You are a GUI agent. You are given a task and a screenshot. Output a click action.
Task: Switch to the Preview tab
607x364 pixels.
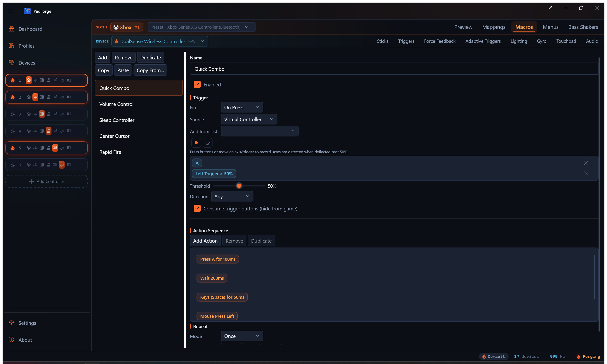tap(463, 27)
